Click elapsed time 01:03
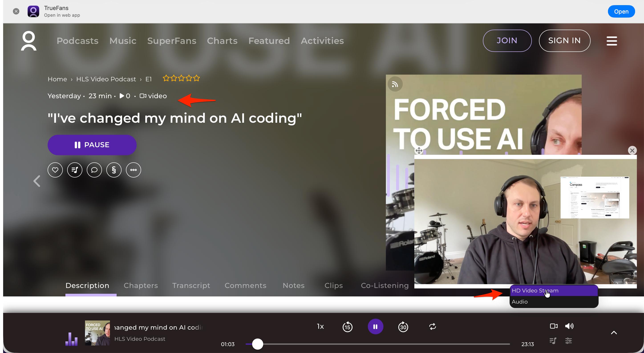Viewport: 644px width, 353px height. click(x=227, y=344)
